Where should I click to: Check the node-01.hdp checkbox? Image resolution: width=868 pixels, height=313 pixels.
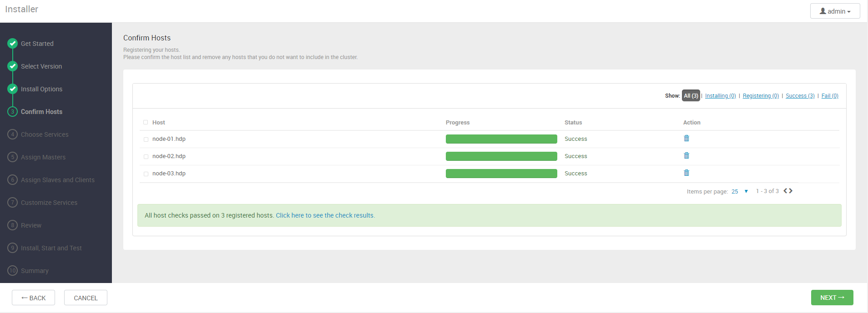[146, 139]
